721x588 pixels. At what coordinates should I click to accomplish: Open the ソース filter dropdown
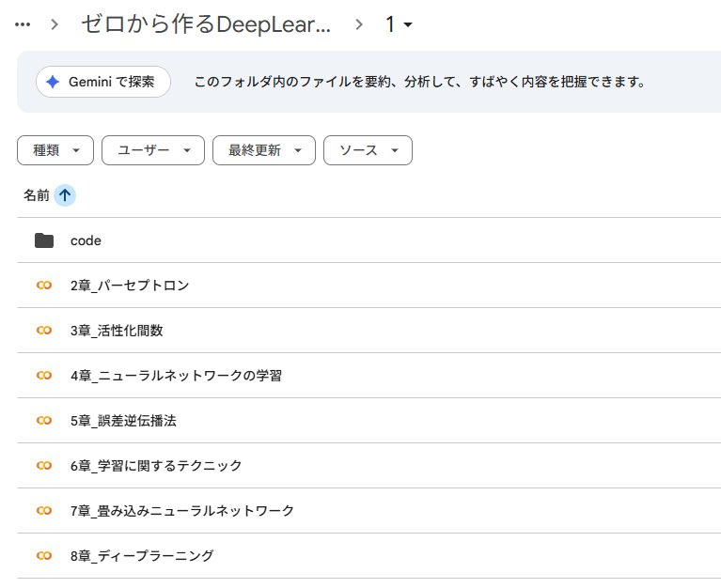coord(368,150)
